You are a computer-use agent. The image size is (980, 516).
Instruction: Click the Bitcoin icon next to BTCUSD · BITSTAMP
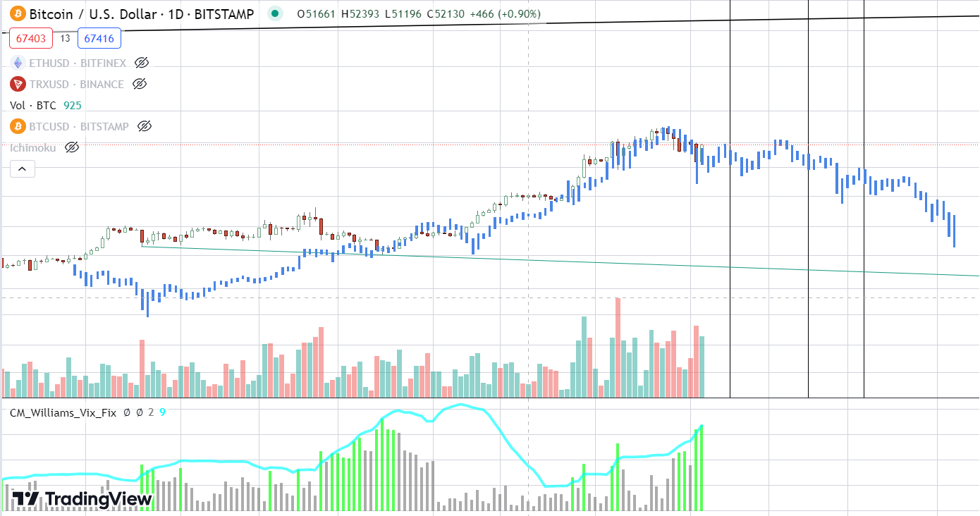point(18,126)
